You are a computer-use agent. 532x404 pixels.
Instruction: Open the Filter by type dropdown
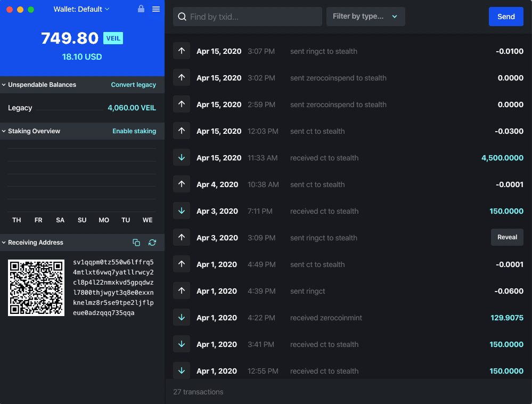click(x=365, y=17)
